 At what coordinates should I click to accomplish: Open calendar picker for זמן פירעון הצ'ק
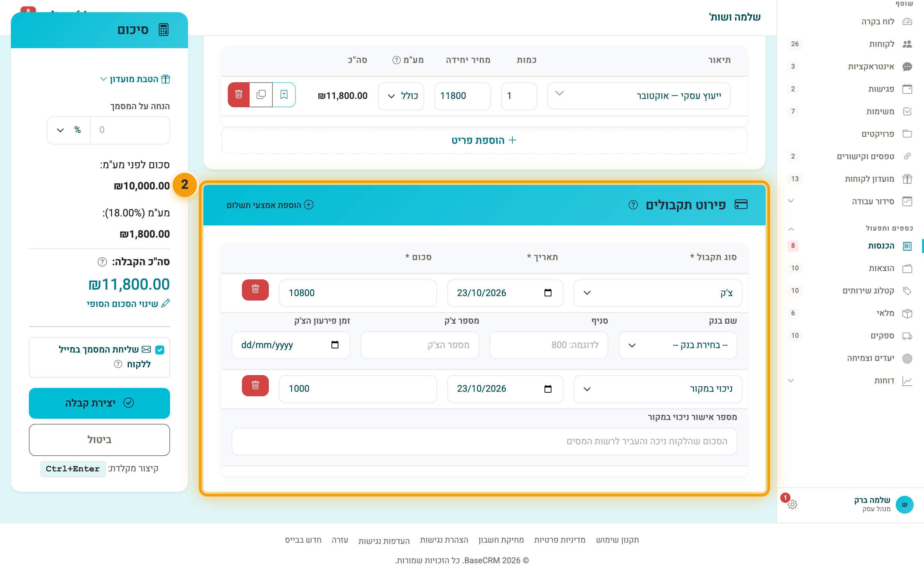(335, 345)
